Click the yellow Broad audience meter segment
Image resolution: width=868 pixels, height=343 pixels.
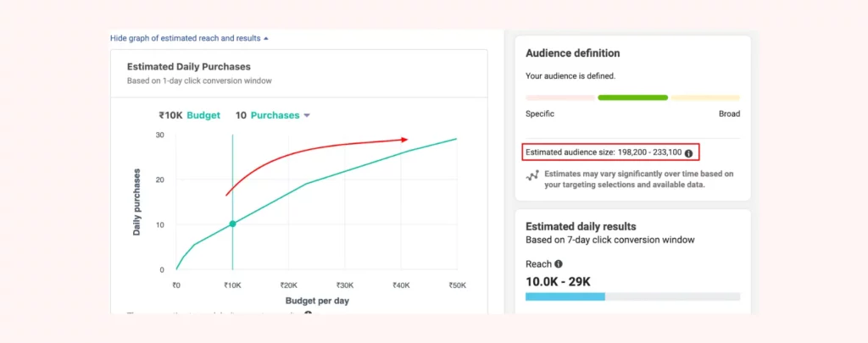point(705,97)
